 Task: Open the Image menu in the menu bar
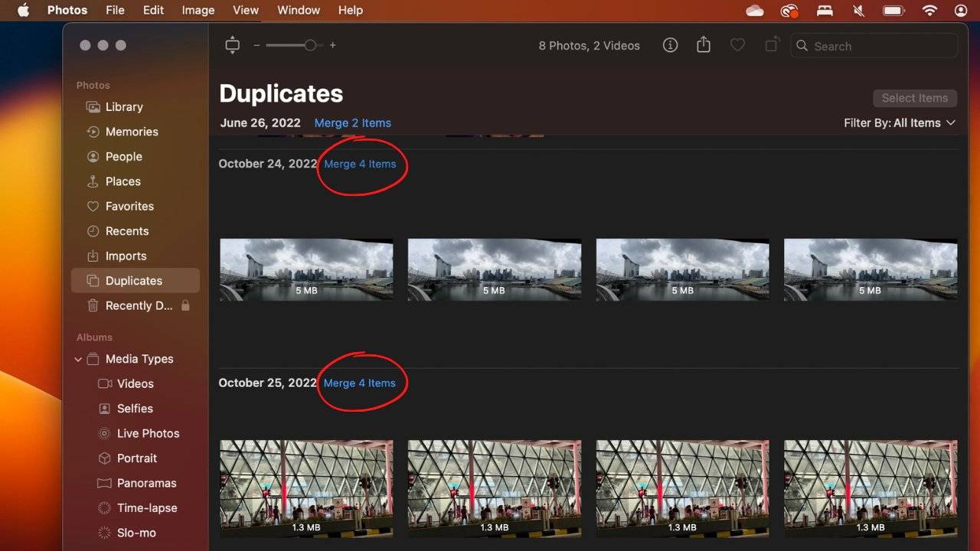tap(198, 10)
